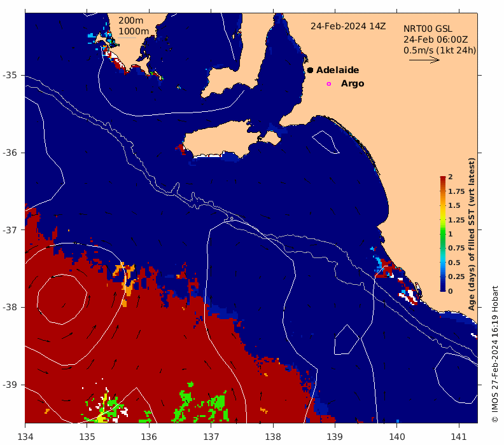Image resolution: width=504 pixels, height=445 pixels.
Task: Click the 0.5m/s reference velocity arrow
Action: point(424,60)
